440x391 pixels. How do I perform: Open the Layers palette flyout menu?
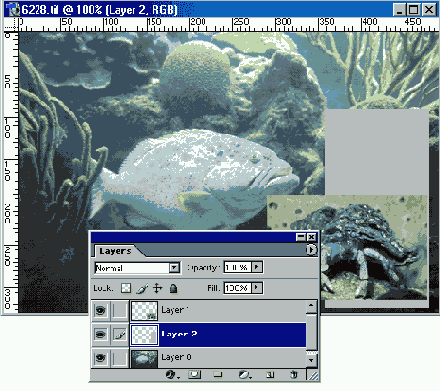tap(311, 250)
